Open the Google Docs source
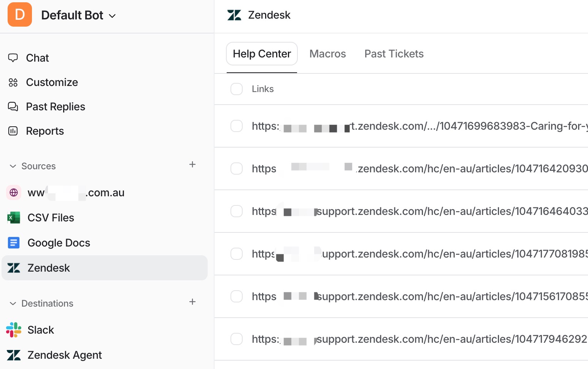This screenshot has width=588, height=369. point(59,243)
